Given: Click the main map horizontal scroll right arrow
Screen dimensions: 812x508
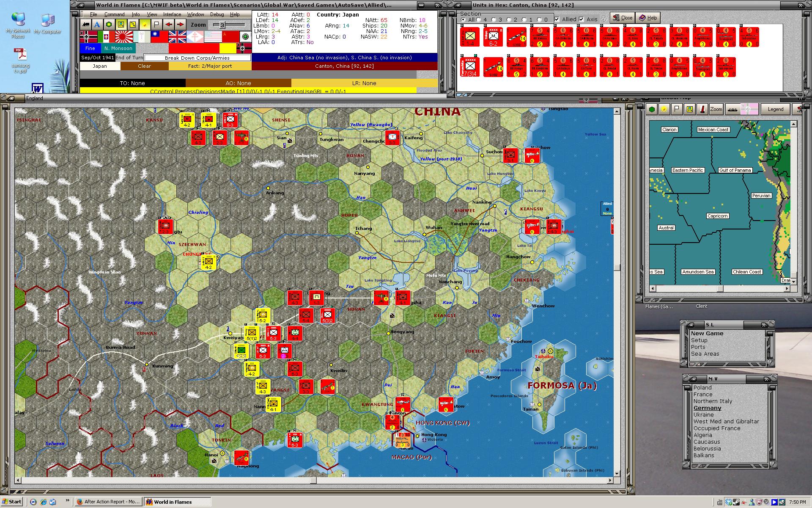Looking at the screenshot, I should 610,480.
